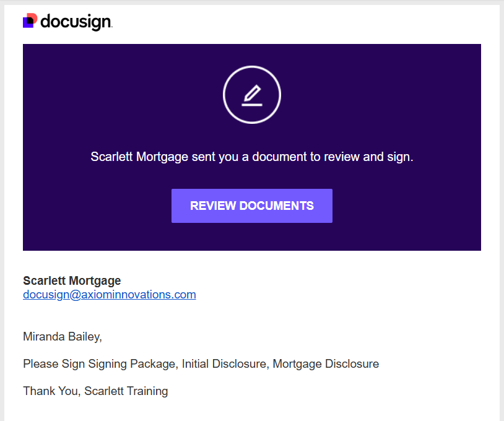Select the bold Scarlett Mortgage sender name
The width and height of the screenshot is (504, 421).
click(72, 280)
